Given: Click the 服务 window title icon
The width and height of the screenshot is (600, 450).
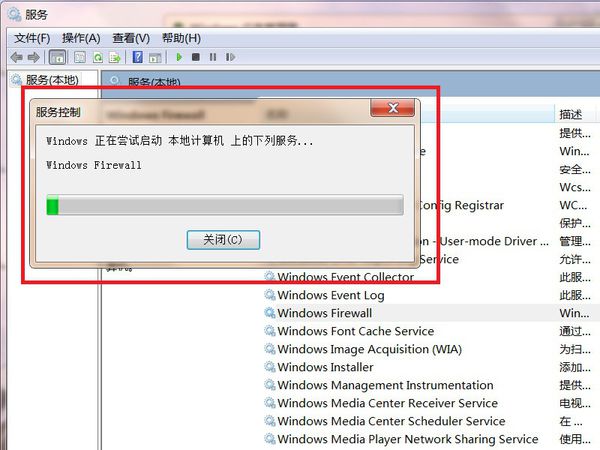Looking at the screenshot, I should click(15, 14).
